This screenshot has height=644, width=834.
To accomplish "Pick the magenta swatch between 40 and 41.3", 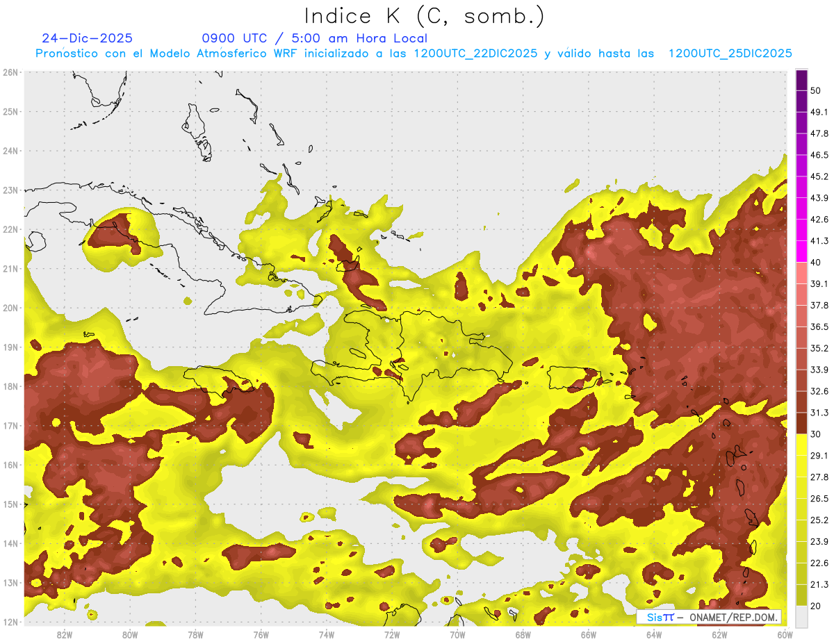I will 801,251.
